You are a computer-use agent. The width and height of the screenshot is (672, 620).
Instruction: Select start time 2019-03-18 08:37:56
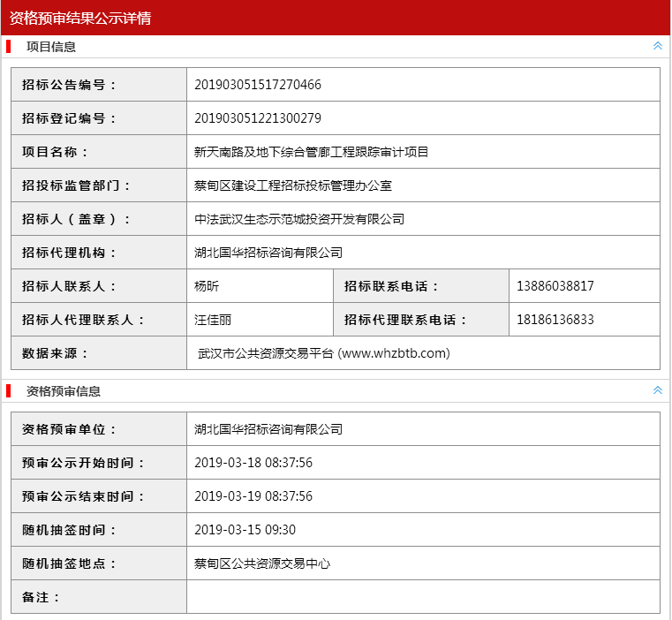[x=253, y=462]
